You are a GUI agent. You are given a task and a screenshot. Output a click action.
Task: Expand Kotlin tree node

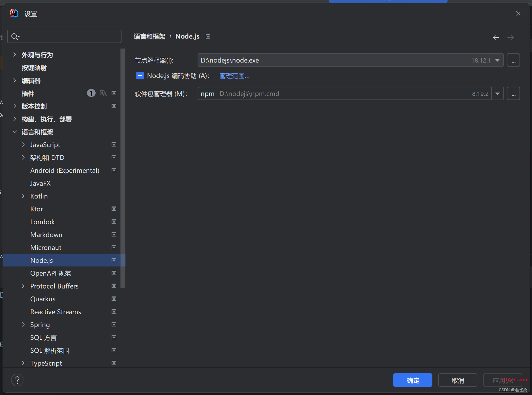pyautogui.click(x=23, y=196)
